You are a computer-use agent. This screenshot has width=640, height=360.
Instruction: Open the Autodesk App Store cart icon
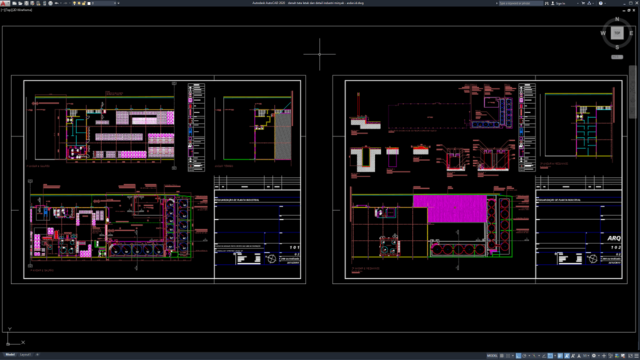(x=583, y=3)
